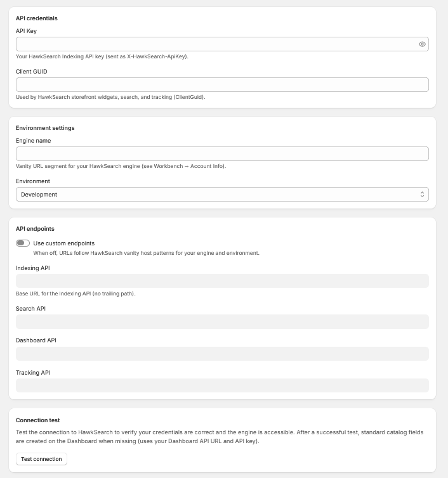Focus the Tracking API URL field
This screenshot has height=478, width=448.
[x=222, y=385]
